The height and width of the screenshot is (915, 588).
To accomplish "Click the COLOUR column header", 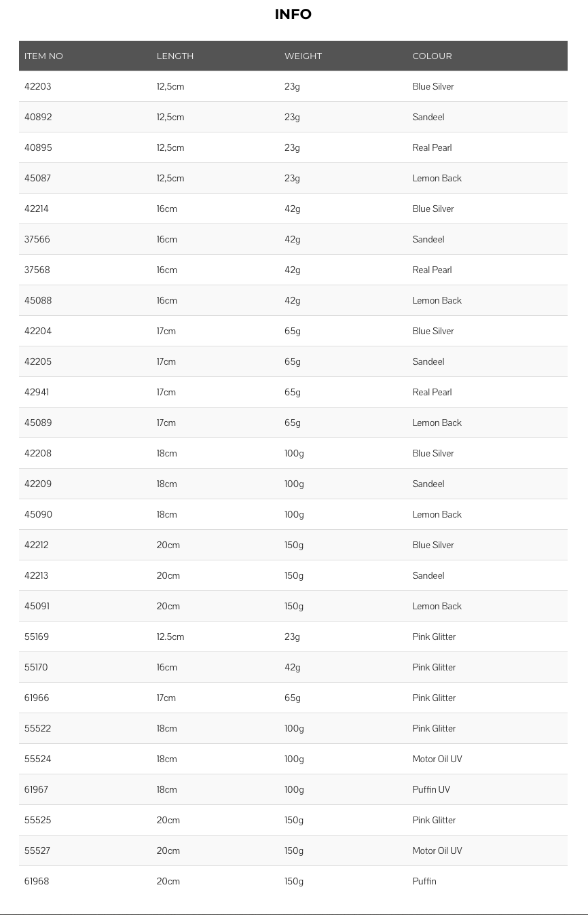I will [432, 56].
